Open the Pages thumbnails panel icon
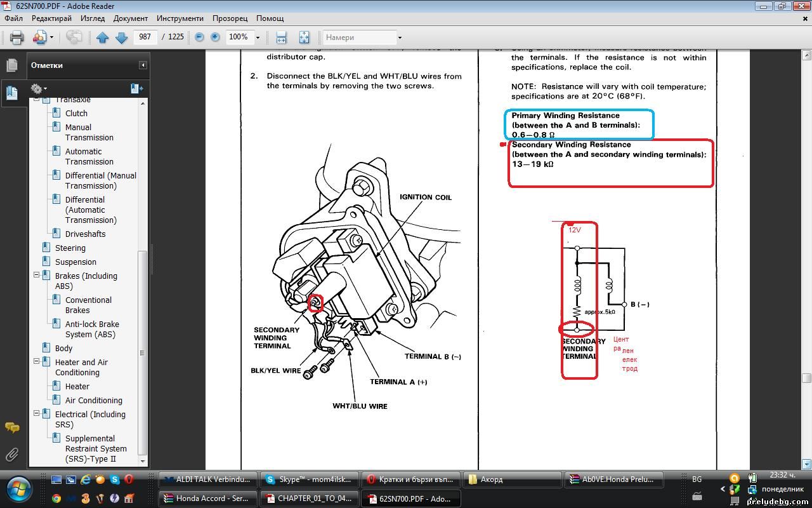812x508 pixels. (11, 65)
